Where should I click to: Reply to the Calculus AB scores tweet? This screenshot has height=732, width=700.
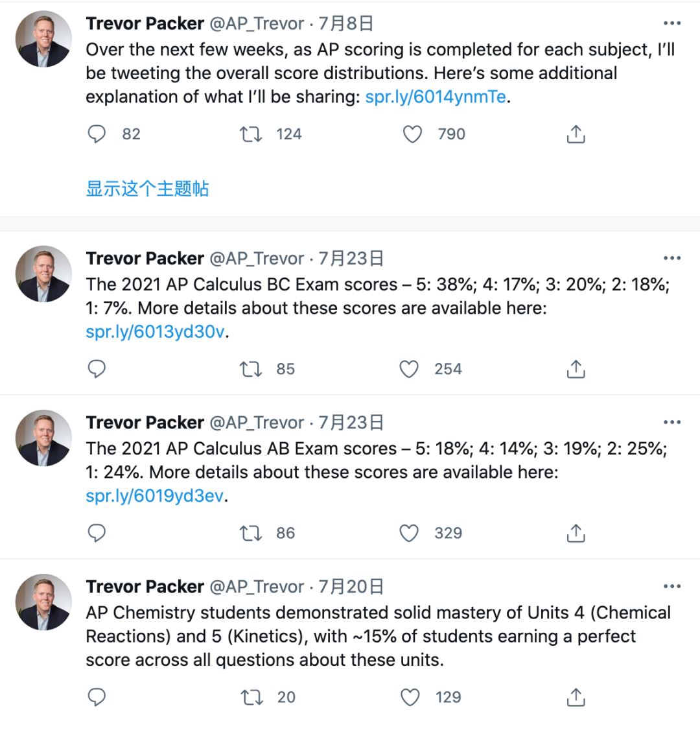[97, 533]
